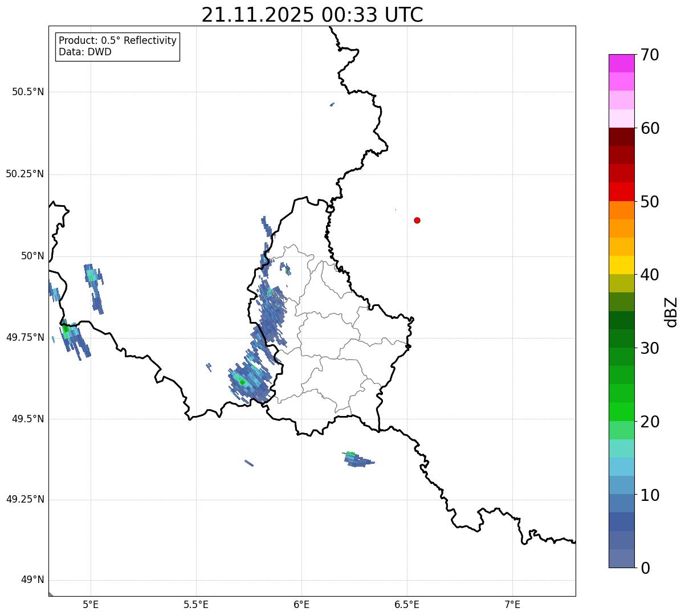The height and width of the screenshot is (616, 685).
Task: Click the longitude label 5.5°E
Action: point(196,604)
